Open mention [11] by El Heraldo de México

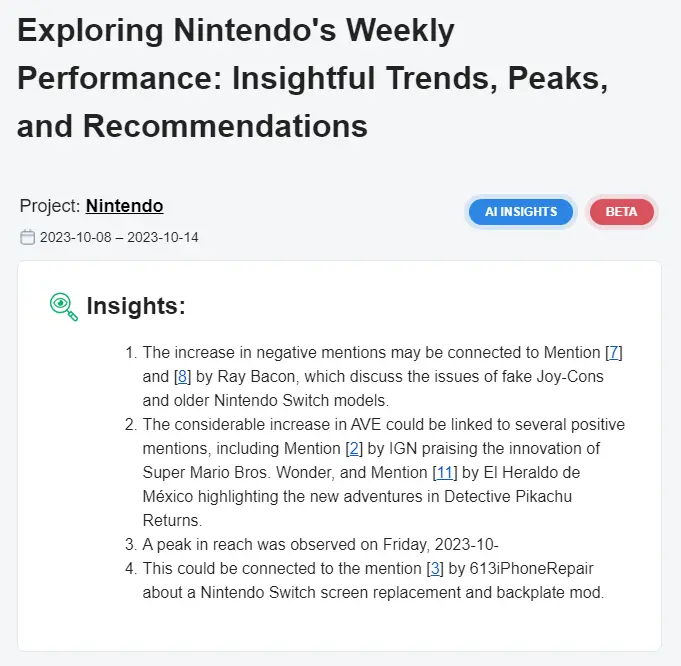tap(444, 472)
